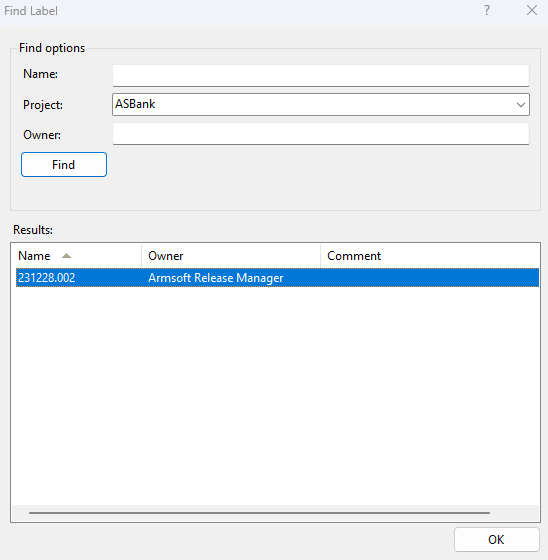Image resolution: width=548 pixels, height=560 pixels.
Task: Expand the Project combo box arrow
Action: (x=520, y=105)
